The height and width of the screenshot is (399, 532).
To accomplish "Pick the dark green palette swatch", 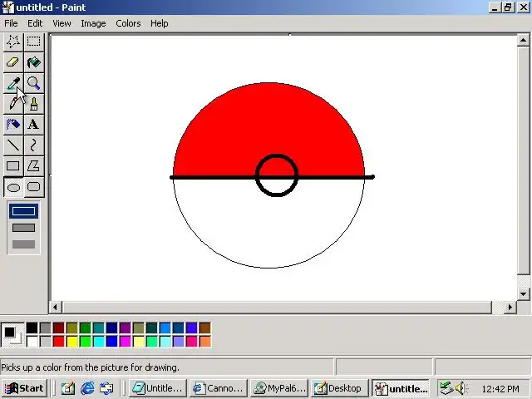I will (x=85, y=328).
